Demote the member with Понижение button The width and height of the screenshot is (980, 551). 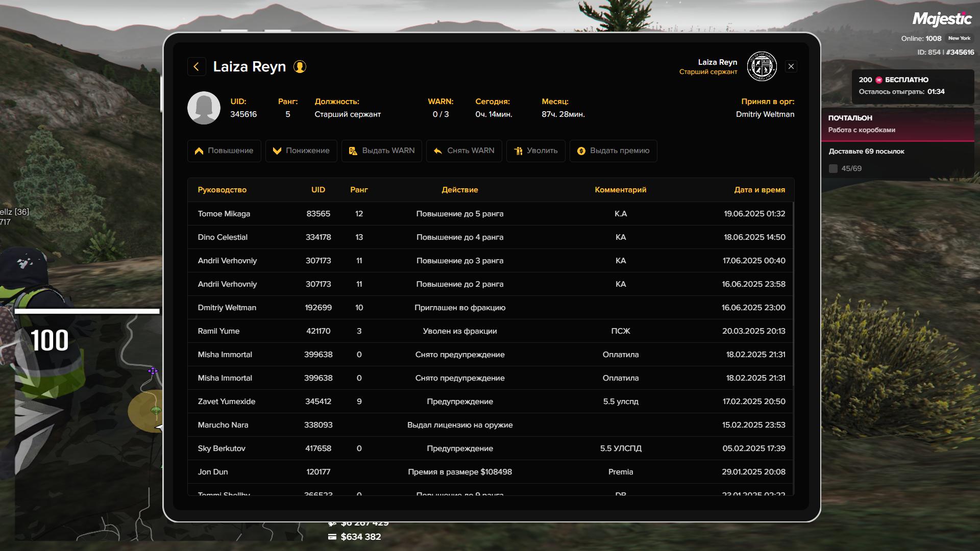pyautogui.click(x=301, y=151)
